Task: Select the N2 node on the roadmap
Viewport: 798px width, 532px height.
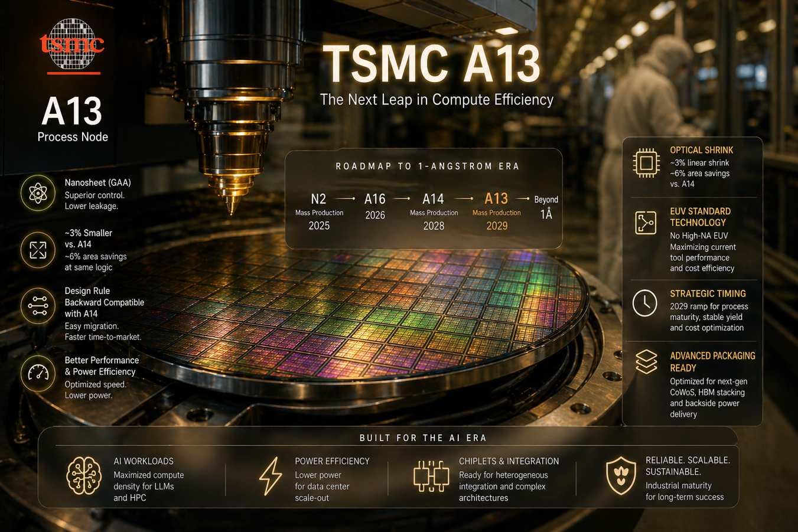Action: [319, 211]
